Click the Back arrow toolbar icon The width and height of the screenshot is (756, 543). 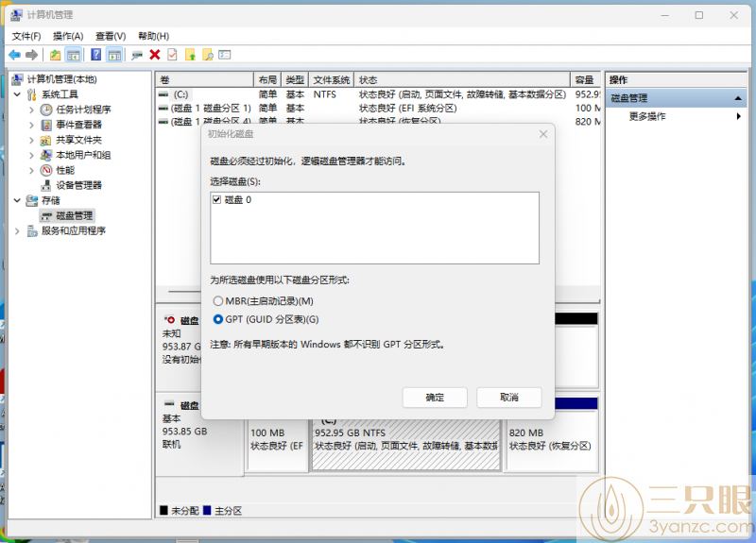tap(14, 55)
